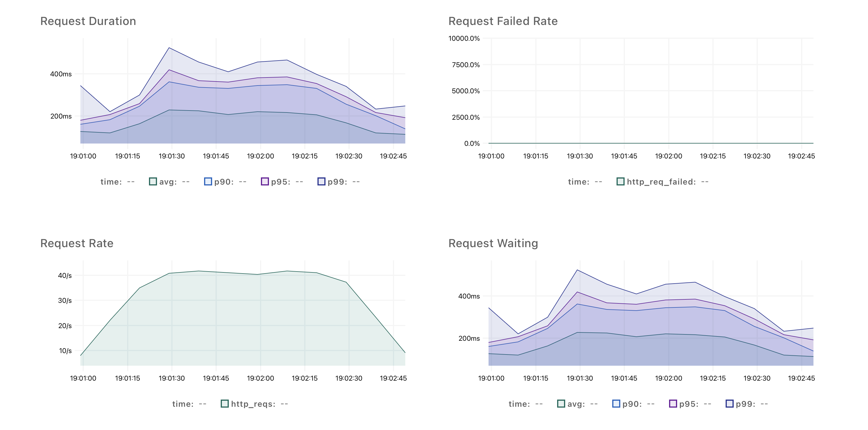Click 19:01:30 axis label under Request Rate
Screen dimensions: 868x430
point(172,378)
